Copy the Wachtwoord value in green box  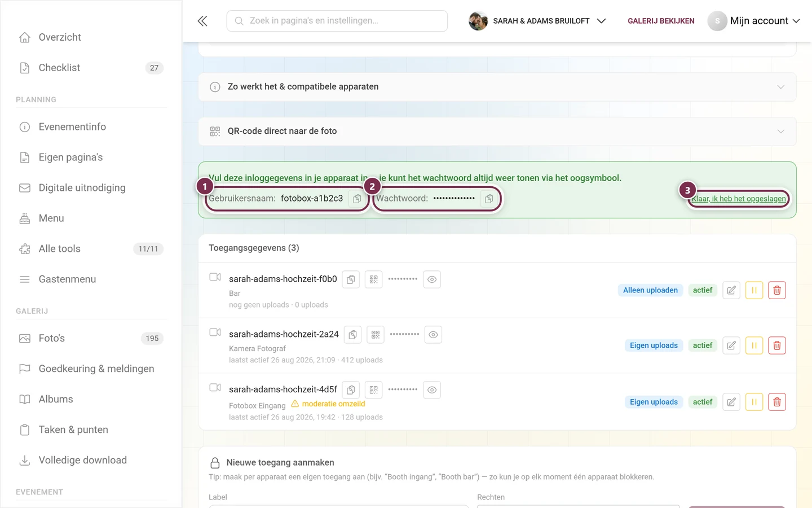pos(489,199)
